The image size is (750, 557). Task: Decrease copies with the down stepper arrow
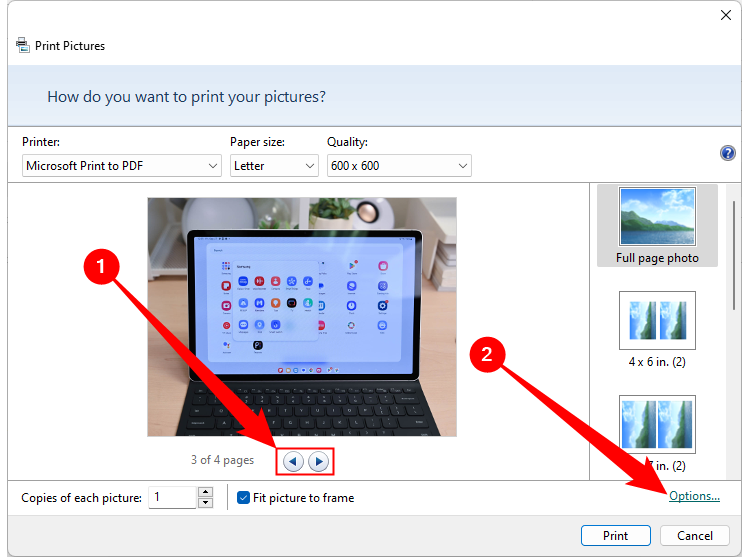tap(205, 502)
